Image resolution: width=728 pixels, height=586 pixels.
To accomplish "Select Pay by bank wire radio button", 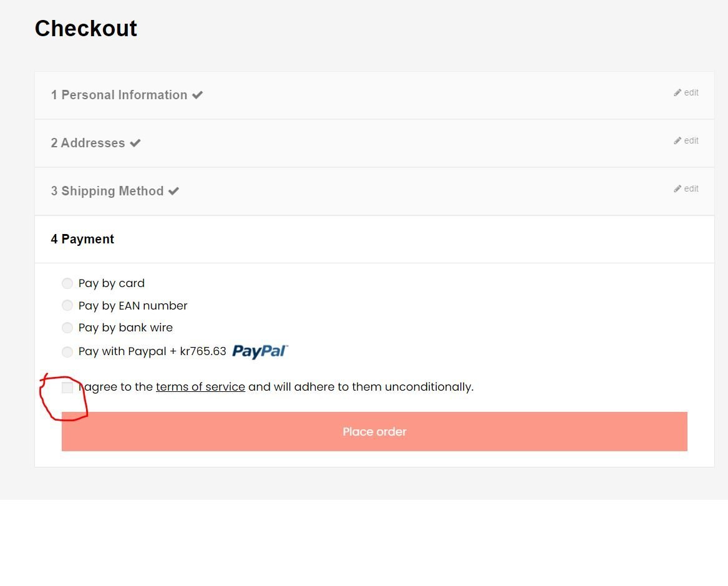I will pos(67,328).
